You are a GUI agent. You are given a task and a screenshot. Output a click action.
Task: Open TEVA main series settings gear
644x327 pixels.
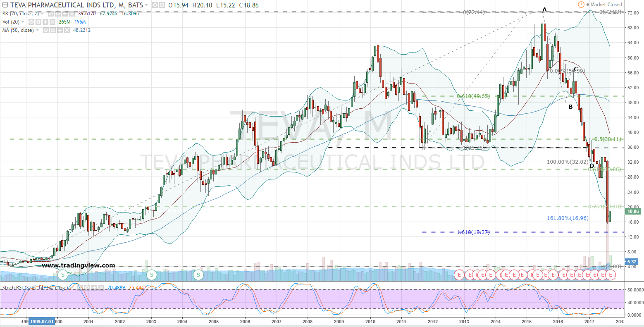161,5
